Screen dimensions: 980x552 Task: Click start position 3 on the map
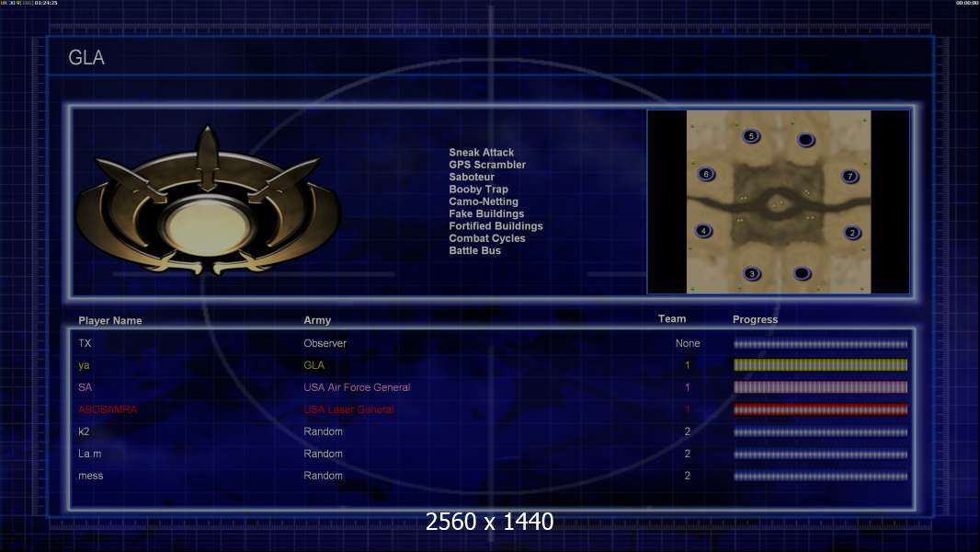click(x=752, y=273)
